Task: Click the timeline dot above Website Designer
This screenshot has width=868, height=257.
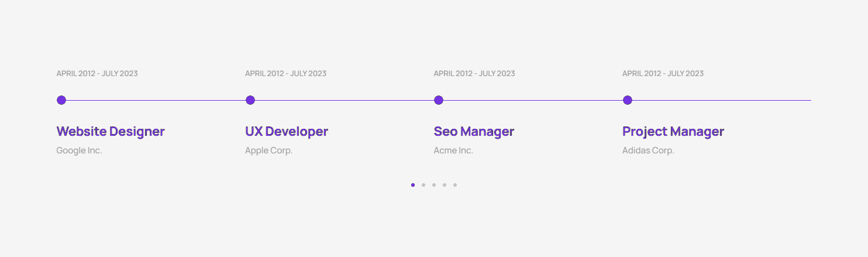Action: tap(61, 100)
